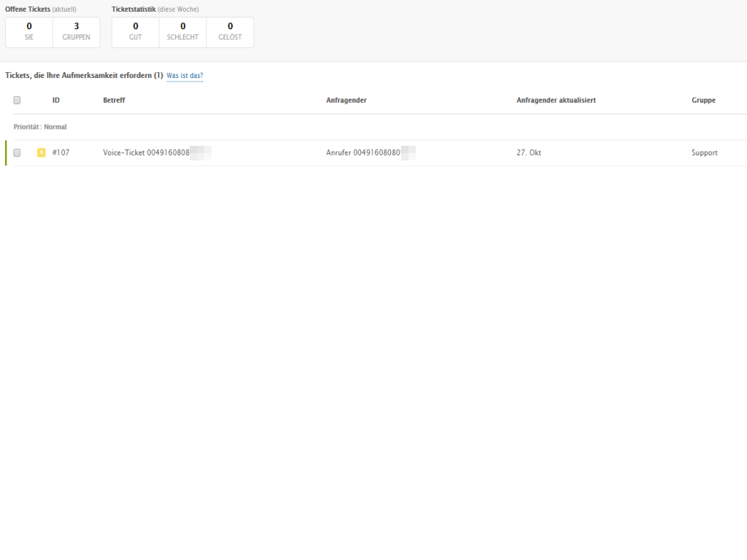Sort by the ID column header
Viewport: 747px width, 560px height.
(x=56, y=100)
